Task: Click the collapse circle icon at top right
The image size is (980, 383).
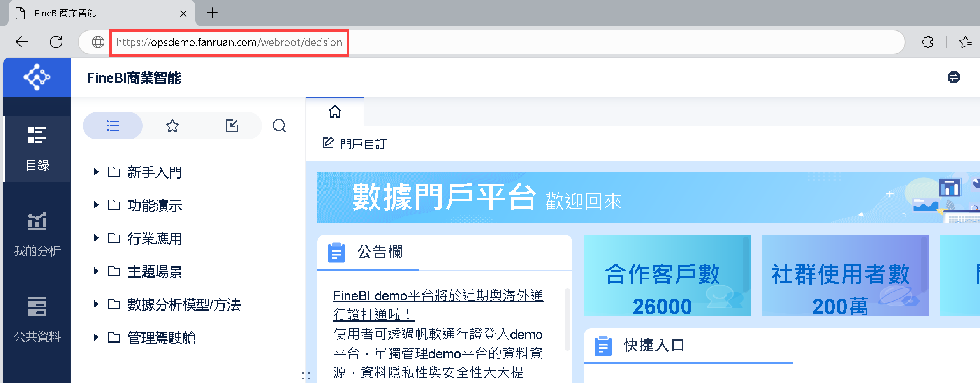Action: pos(954,77)
